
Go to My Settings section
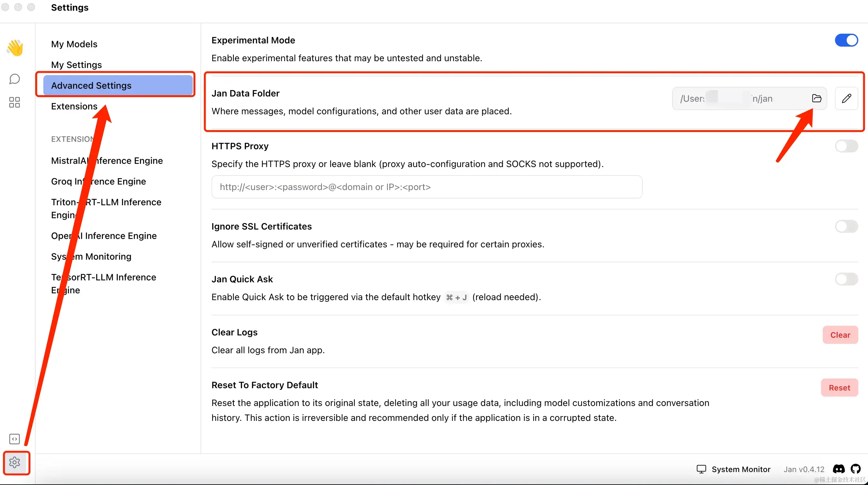pos(77,65)
